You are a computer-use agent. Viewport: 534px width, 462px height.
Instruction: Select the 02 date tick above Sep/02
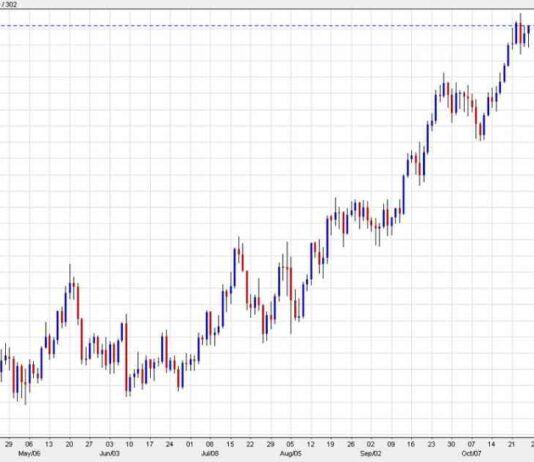point(371,444)
